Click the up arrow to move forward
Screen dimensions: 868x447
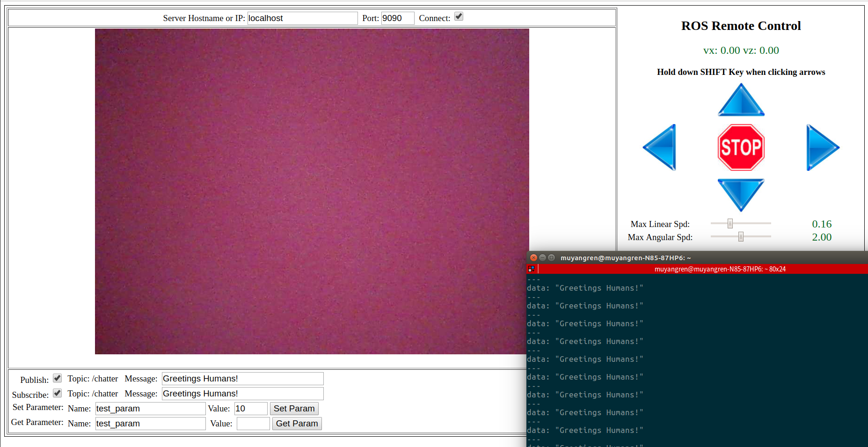(741, 99)
